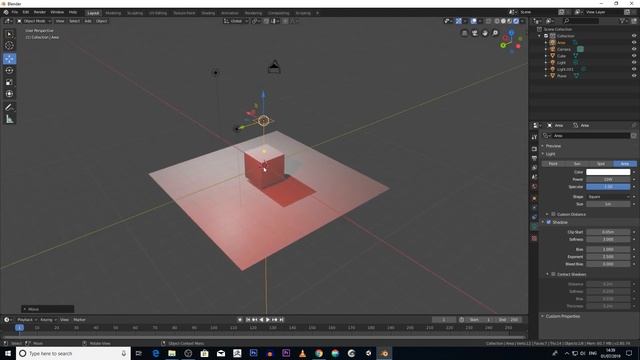640x360 pixels.
Task: Click the Shadow Softness value field
Action: point(608,239)
